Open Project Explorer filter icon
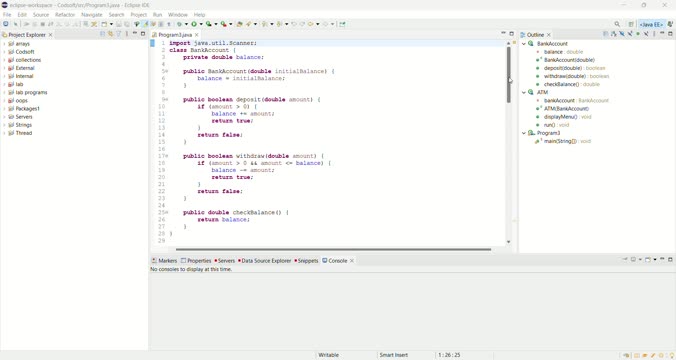Screen dimensions: 676x360 click(119, 34)
